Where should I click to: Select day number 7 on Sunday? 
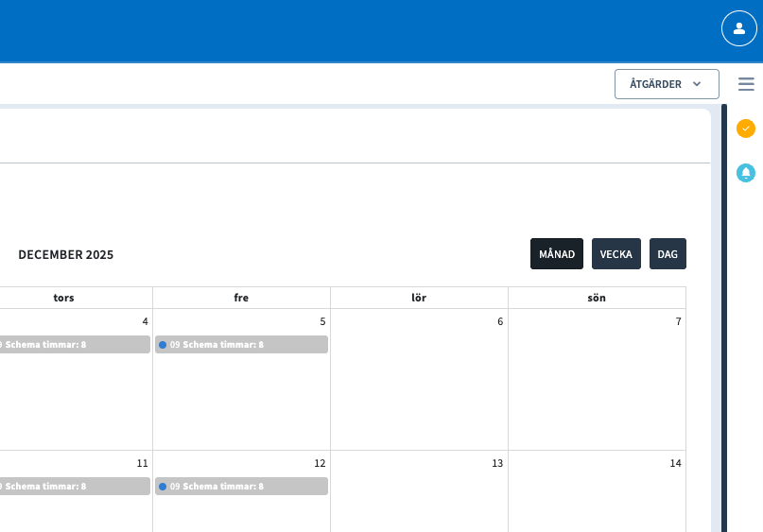point(678,321)
